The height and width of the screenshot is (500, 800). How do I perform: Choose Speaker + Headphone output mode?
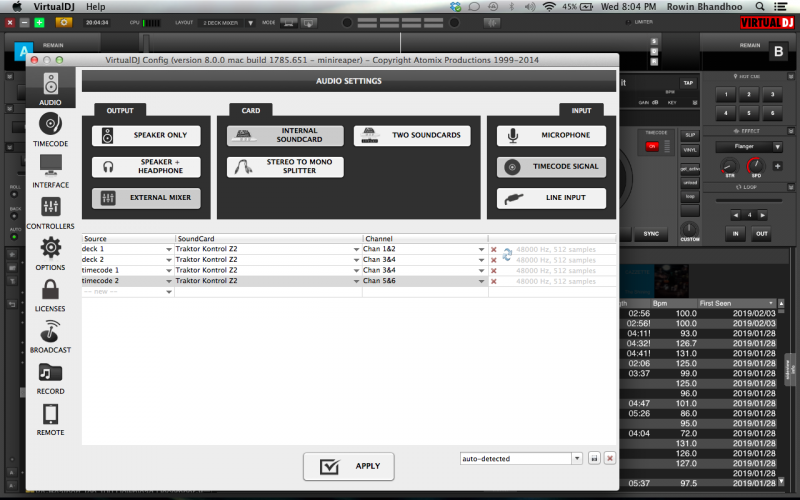click(x=147, y=167)
